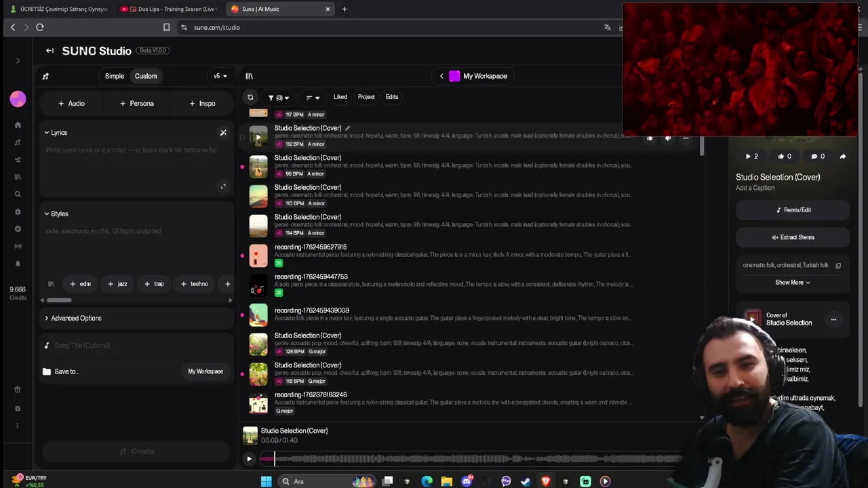Click the folder icon beside Save to

(47, 371)
